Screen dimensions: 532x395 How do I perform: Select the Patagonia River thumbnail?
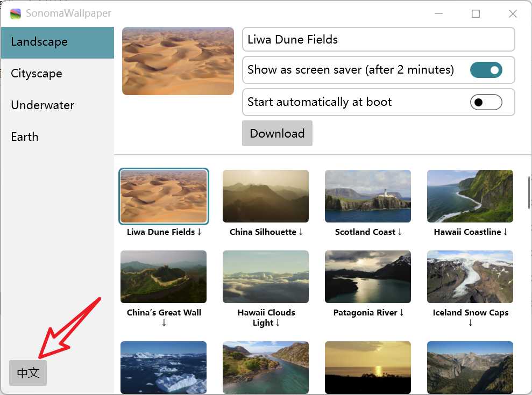pyautogui.click(x=368, y=277)
